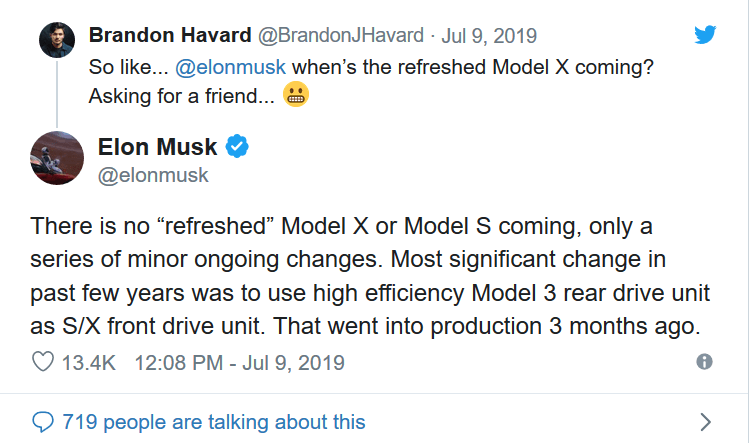Click Brandon's question about refreshed Model X

[x=371, y=81]
